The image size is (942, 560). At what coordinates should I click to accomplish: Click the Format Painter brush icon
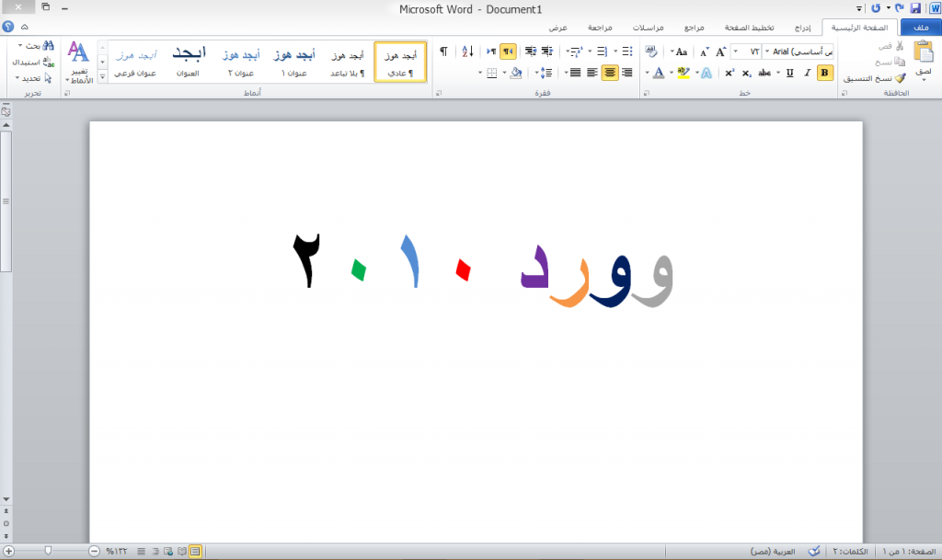pyautogui.click(x=900, y=79)
